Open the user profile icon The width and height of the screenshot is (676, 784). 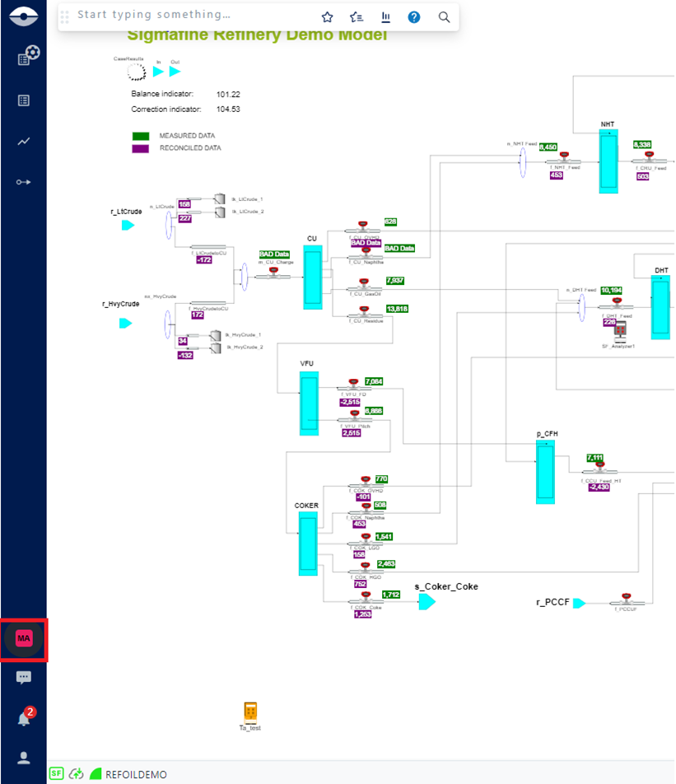(x=24, y=758)
